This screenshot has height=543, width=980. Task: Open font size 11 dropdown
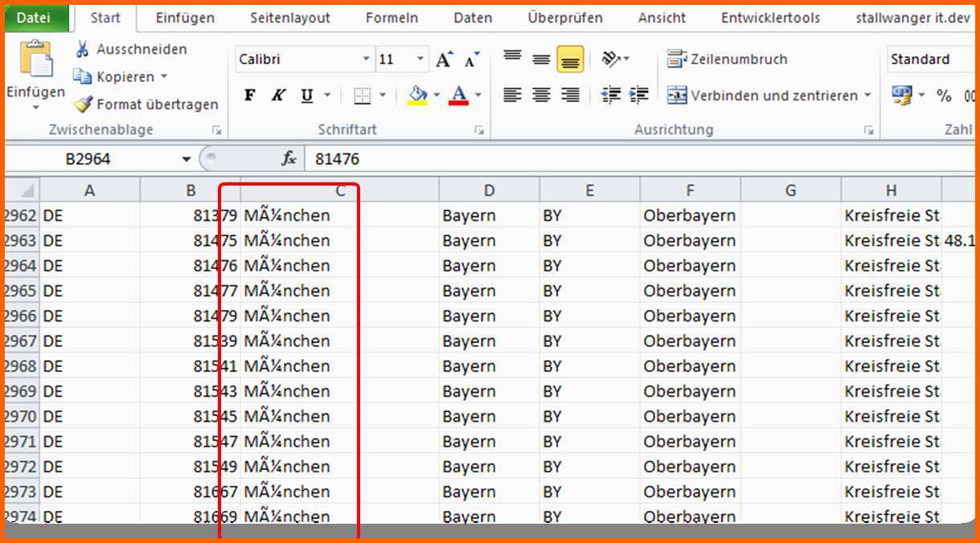420,59
